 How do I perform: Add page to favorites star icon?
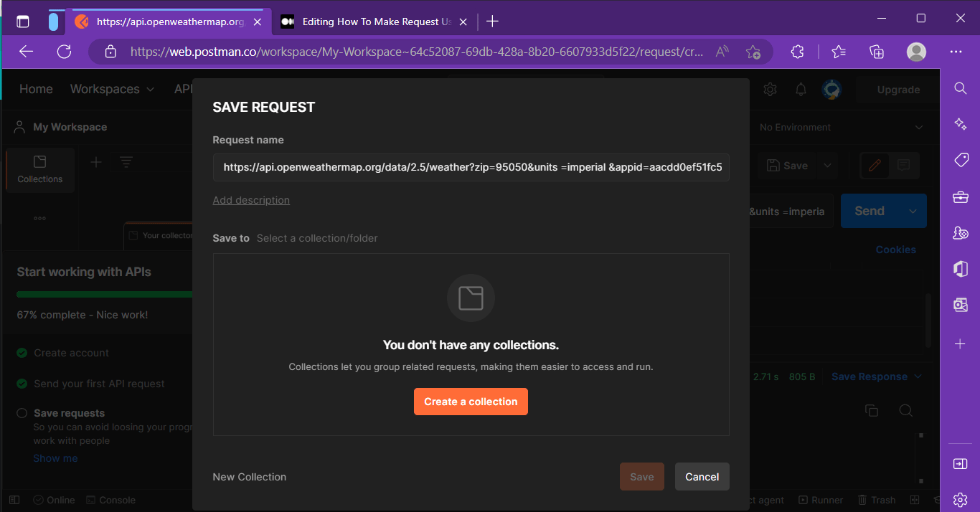click(x=753, y=52)
